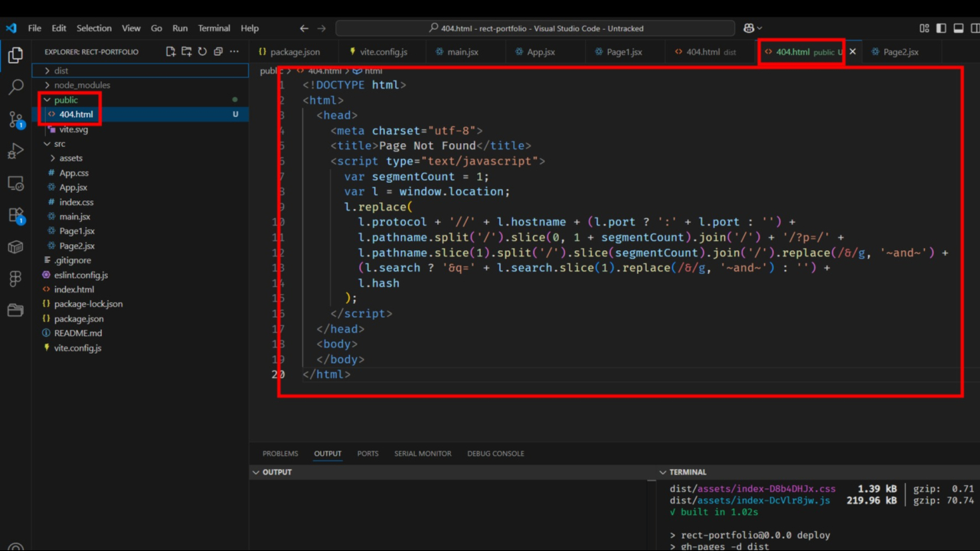Switch to the Problems panel tab

280,454
